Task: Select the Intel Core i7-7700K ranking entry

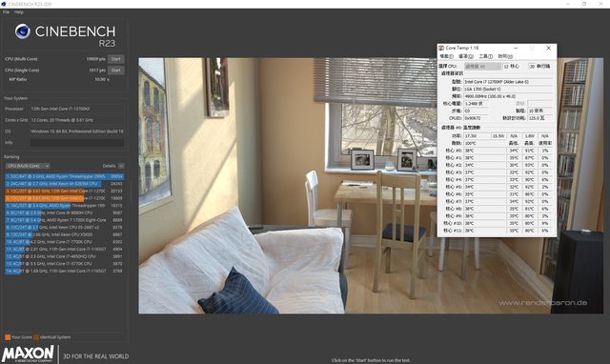Action: 64,242
